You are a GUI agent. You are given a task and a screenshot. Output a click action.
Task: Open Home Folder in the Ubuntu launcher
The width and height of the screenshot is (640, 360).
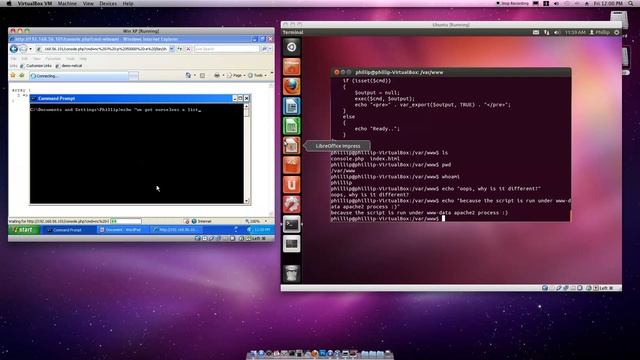(291, 67)
